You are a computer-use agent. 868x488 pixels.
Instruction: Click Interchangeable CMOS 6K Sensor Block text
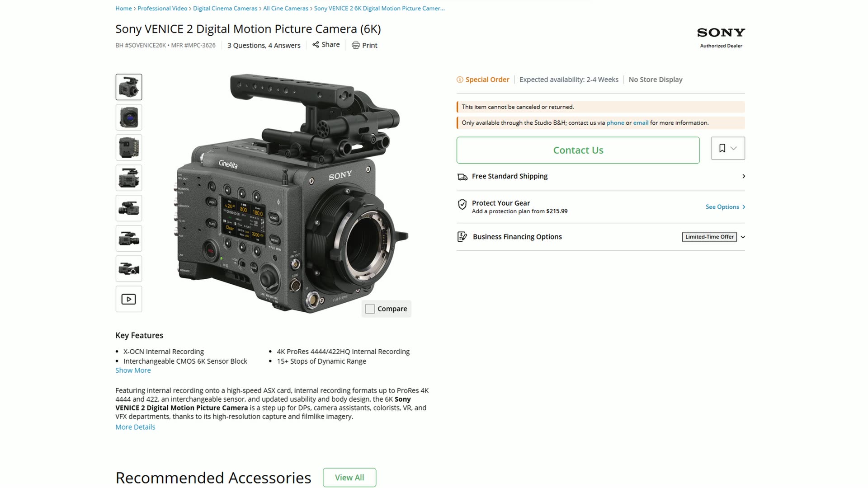[x=185, y=361]
